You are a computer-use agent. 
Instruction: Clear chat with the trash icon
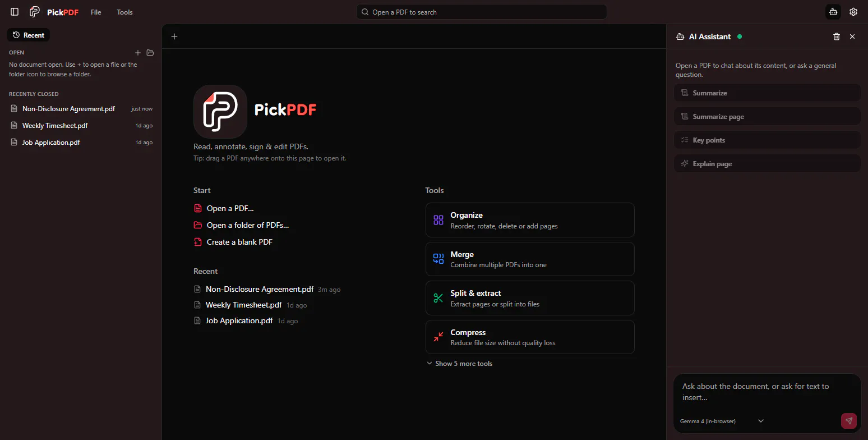point(837,36)
